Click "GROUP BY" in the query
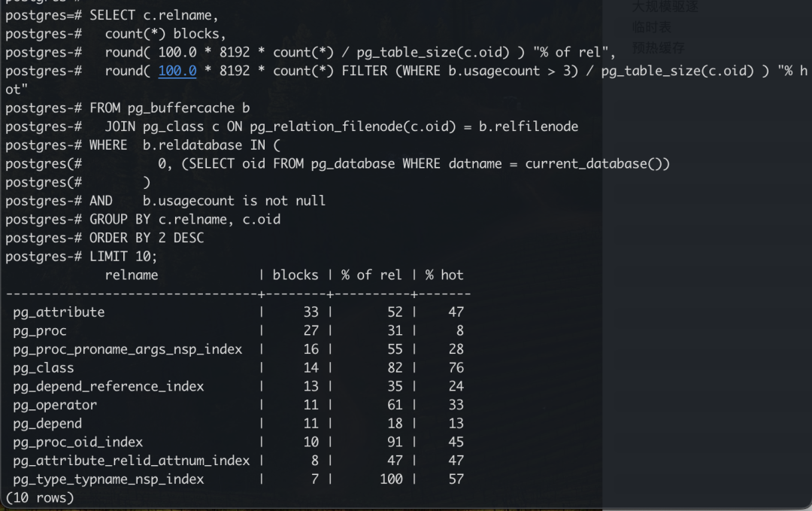Image resolution: width=812 pixels, height=511 pixels. coord(120,219)
